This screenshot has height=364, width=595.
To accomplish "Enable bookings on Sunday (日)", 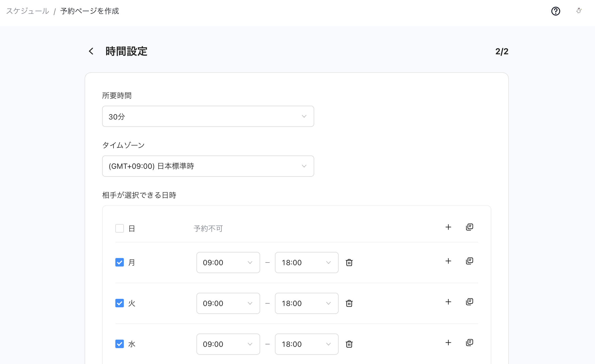I will tap(119, 228).
